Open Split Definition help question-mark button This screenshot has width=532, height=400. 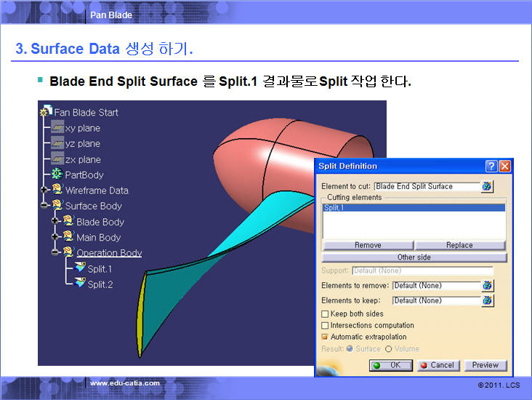tap(491, 167)
